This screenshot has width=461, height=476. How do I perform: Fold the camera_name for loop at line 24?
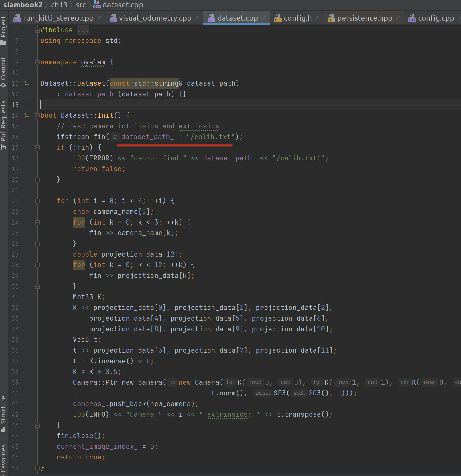click(37, 222)
